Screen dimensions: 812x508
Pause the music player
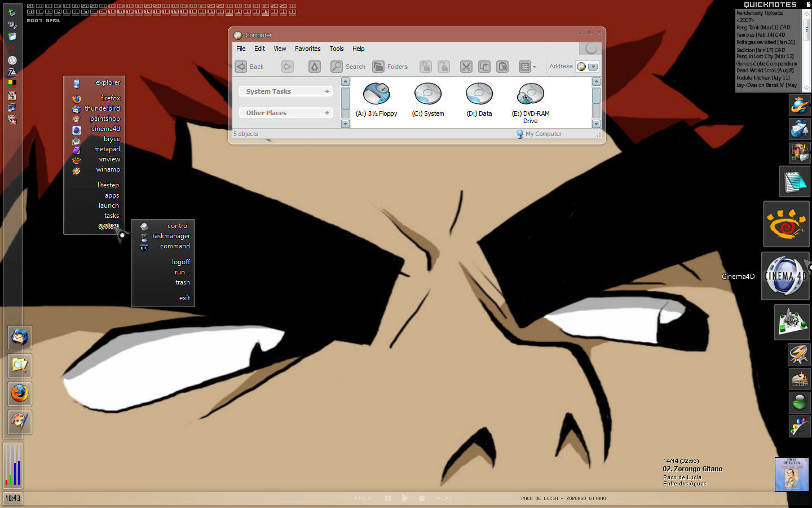click(x=387, y=498)
